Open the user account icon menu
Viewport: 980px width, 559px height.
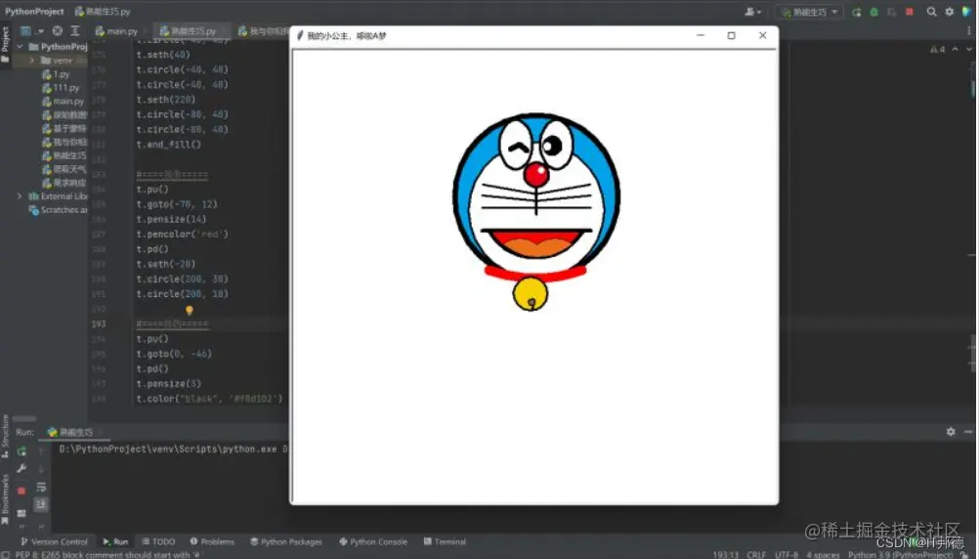752,12
